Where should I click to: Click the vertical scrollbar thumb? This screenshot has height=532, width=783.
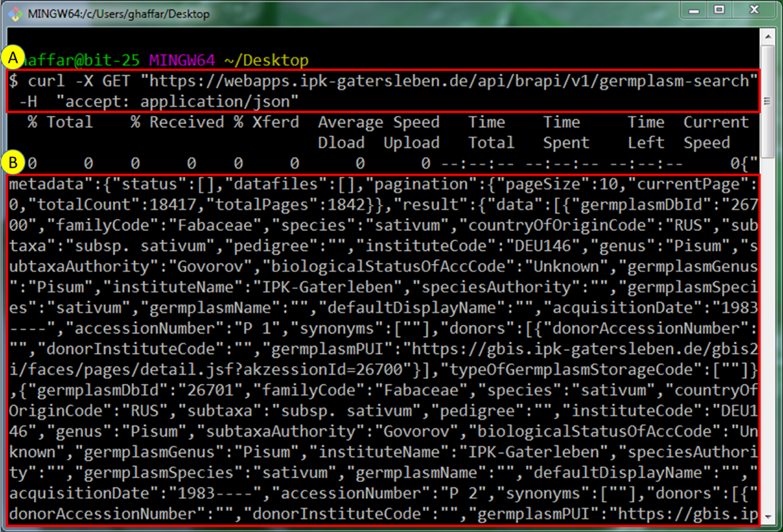click(x=768, y=101)
